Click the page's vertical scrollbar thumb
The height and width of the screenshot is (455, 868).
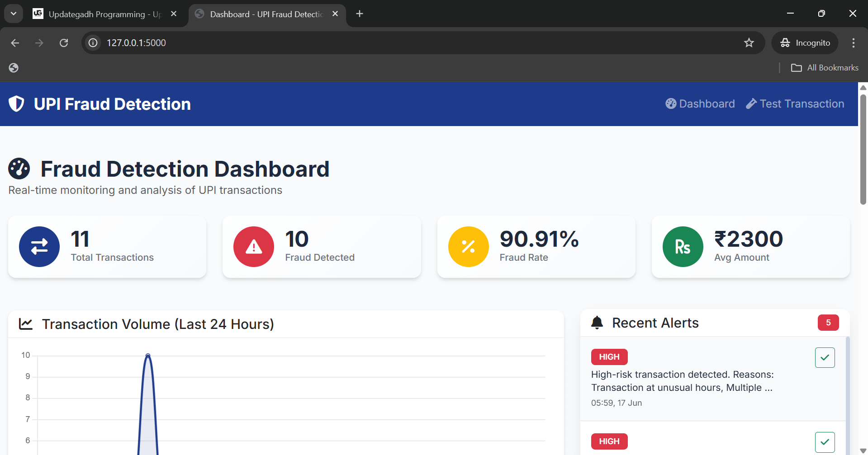point(863,149)
